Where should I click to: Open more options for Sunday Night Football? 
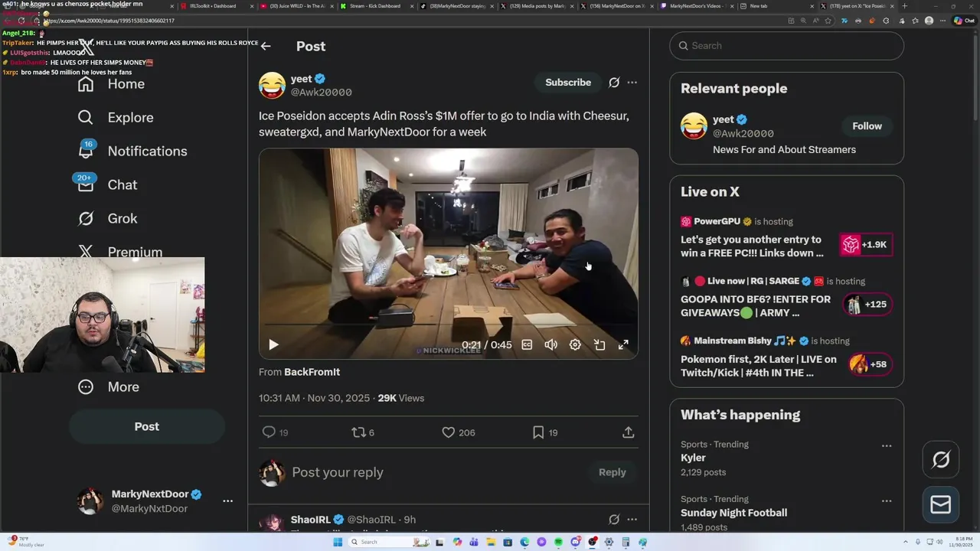(x=886, y=500)
